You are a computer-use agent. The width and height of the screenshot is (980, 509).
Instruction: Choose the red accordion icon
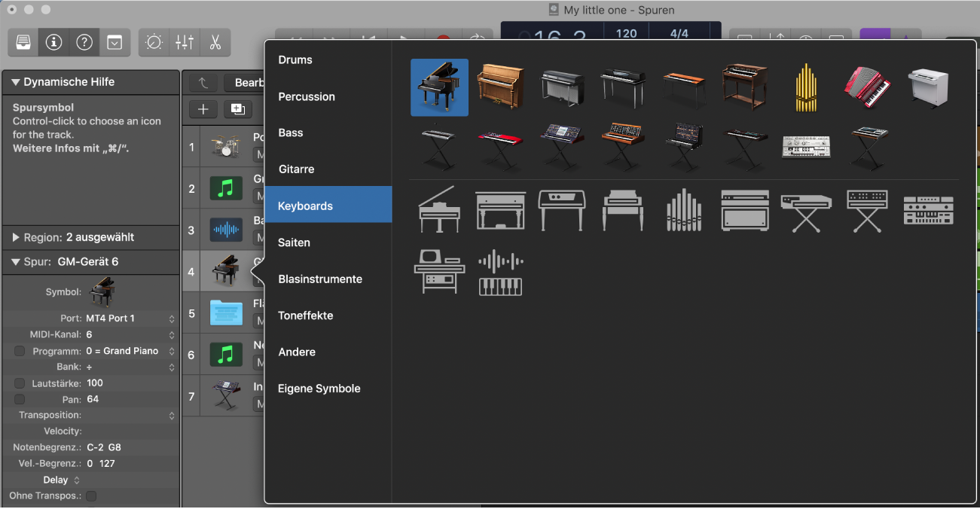point(867,87)
